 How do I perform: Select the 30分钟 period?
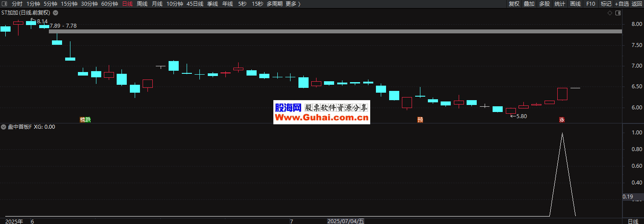tap(89, 4)
